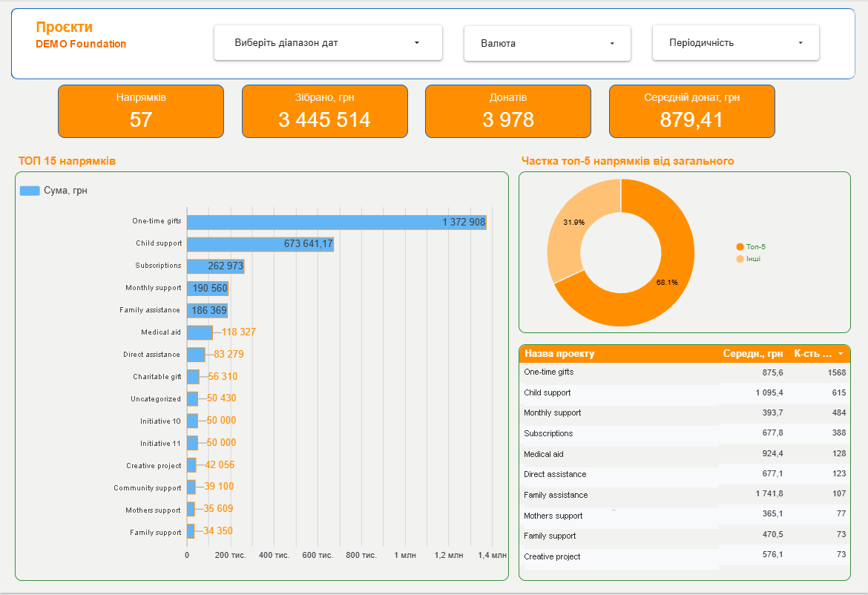Click the Зібрано, грн scorecard
Viewport: 868px width, 595px height.
tap(324, 111)
